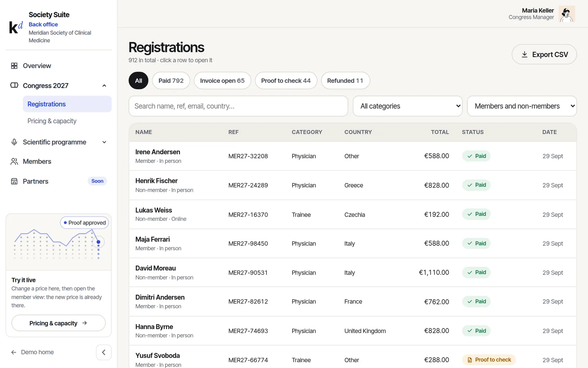Click the download icon in Export CSV
Image resolution: width=588 pixels, height=368 pixels.
pos(525,54)
